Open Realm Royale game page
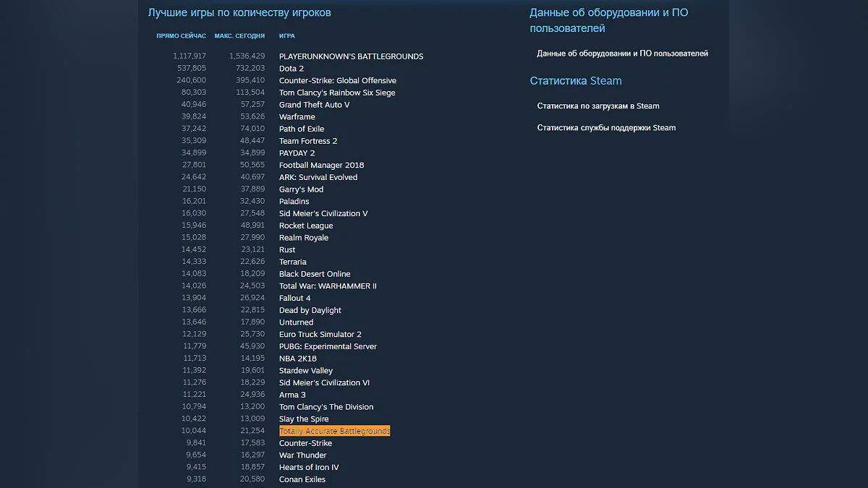This screenshot has height=488, width=868. click(x=304, y=238)
